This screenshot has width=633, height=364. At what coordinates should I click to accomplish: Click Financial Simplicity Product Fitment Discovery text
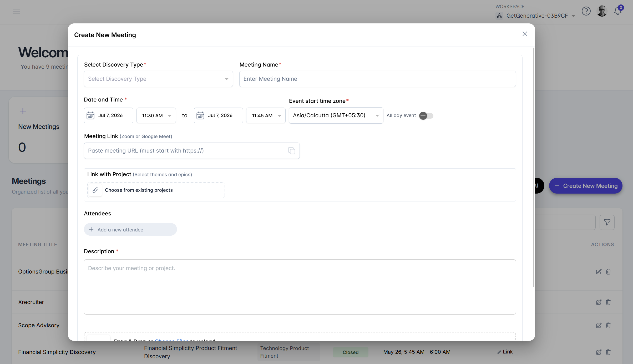click(190, 352)
